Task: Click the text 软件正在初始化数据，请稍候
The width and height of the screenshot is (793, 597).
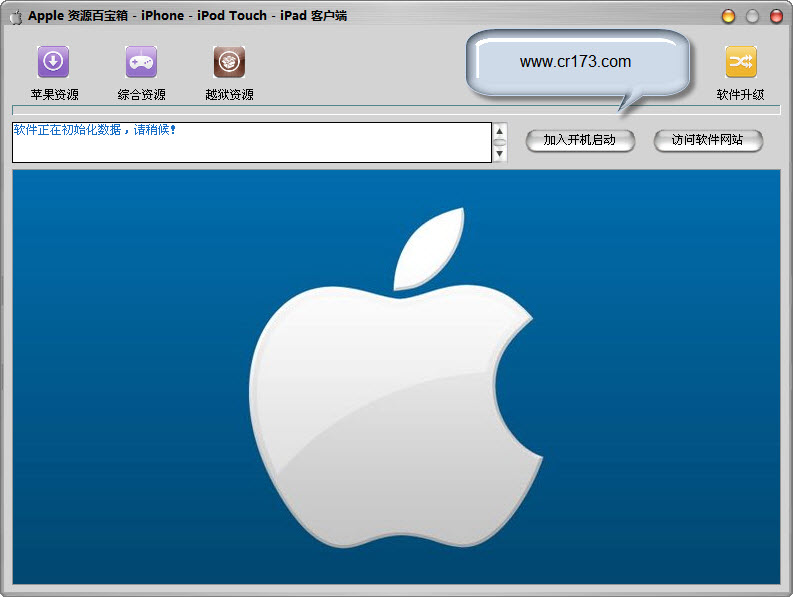Action: pos(95,130)
